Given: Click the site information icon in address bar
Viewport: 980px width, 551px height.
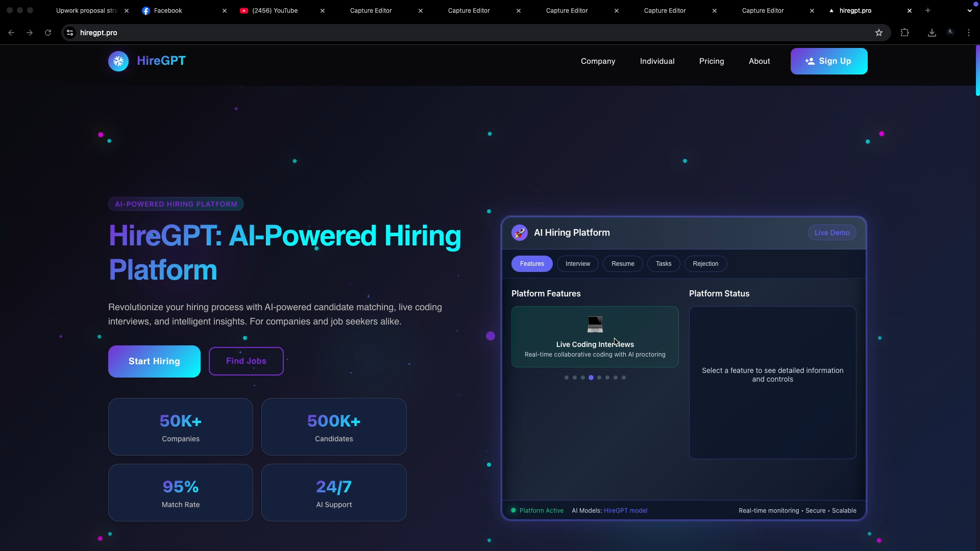Looking at the screenshot, I should [x=70, y=33].
